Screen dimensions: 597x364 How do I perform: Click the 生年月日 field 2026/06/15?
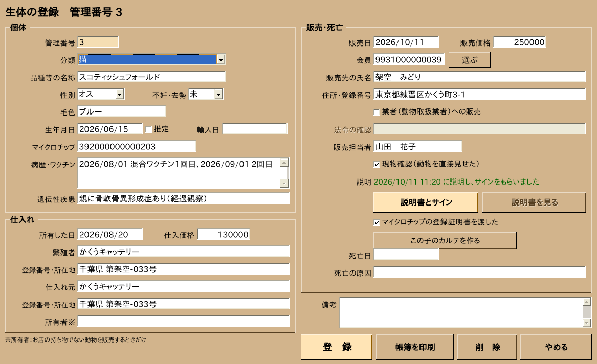click(x=110, y=129)
